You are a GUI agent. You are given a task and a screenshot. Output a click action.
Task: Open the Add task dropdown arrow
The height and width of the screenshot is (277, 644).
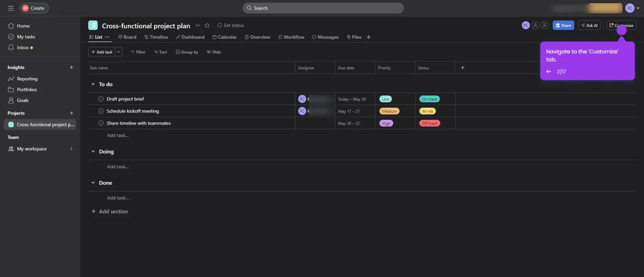click(x=119, y=52)
